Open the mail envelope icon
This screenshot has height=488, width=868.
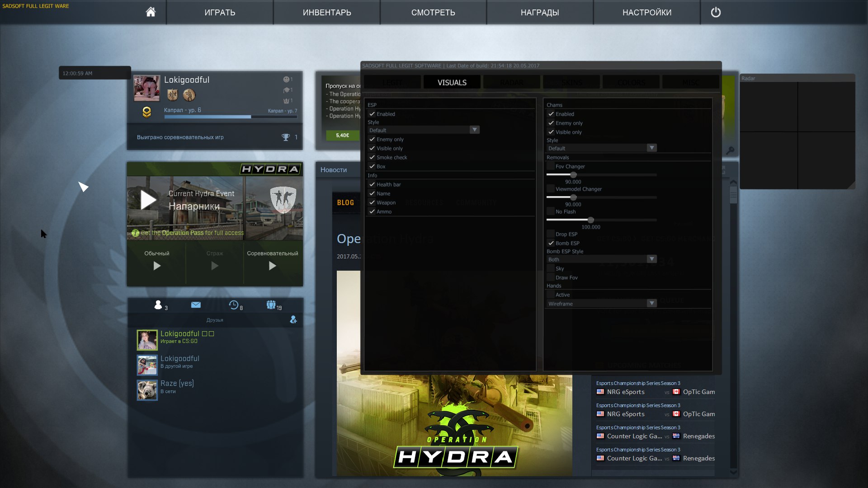(196, 305)
